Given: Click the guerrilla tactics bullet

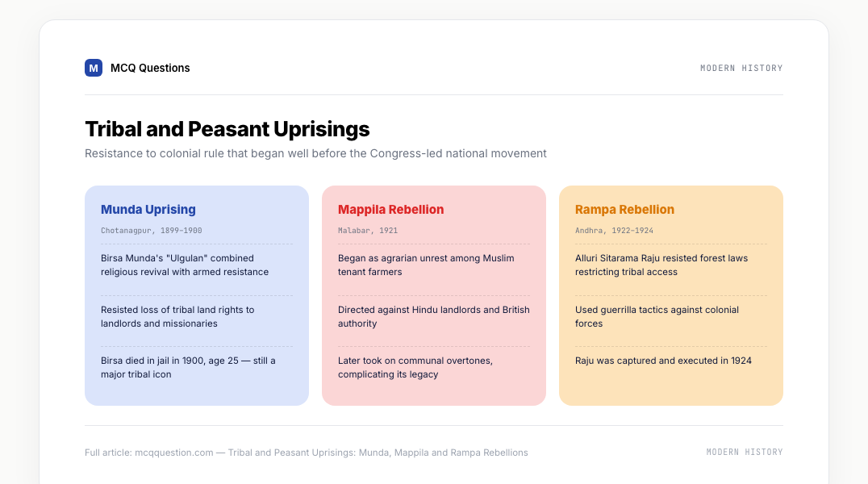Looking at the screenshot, I should click(657, 316).
